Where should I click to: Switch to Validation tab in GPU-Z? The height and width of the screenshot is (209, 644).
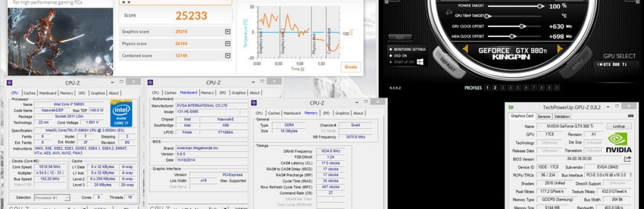[562, 117]
